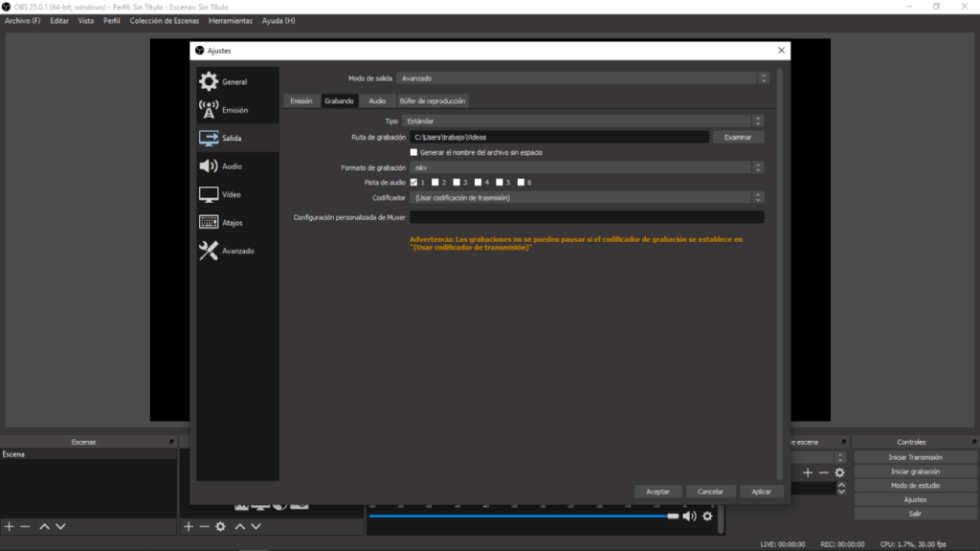Select the Emisión antenna icon
This screenshot has height=551, width=980.
[x=209, y=110]
